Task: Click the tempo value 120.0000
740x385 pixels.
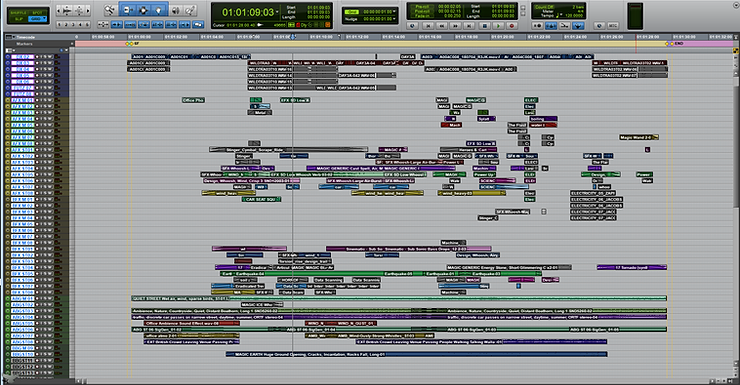Action: pyautogui.click(x=574, y=16)
